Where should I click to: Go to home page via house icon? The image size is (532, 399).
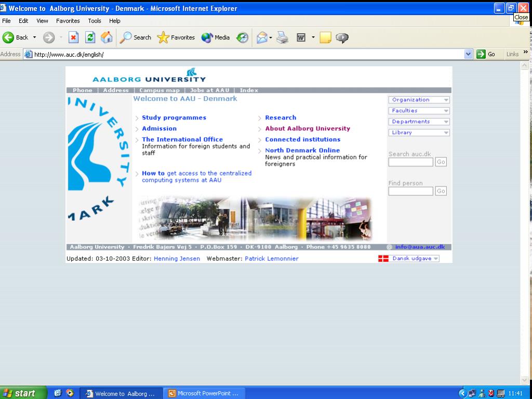pyautogui.click(x=107, y=37)
